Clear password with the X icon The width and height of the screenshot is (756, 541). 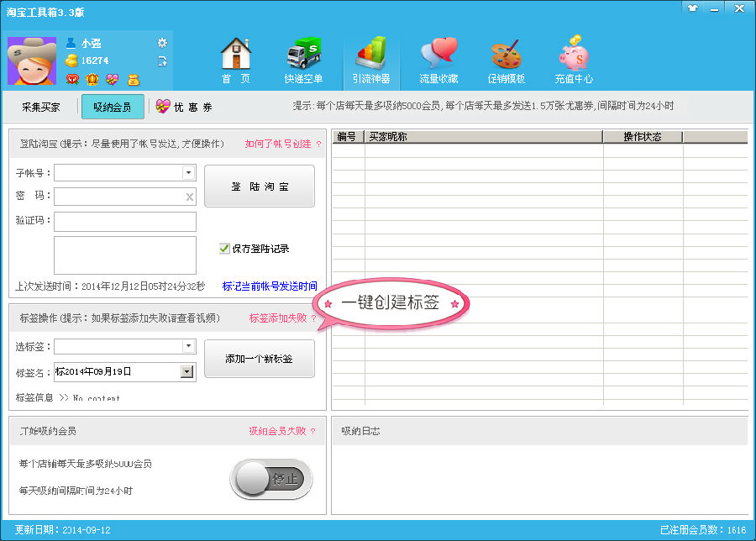tap(190, 197)
